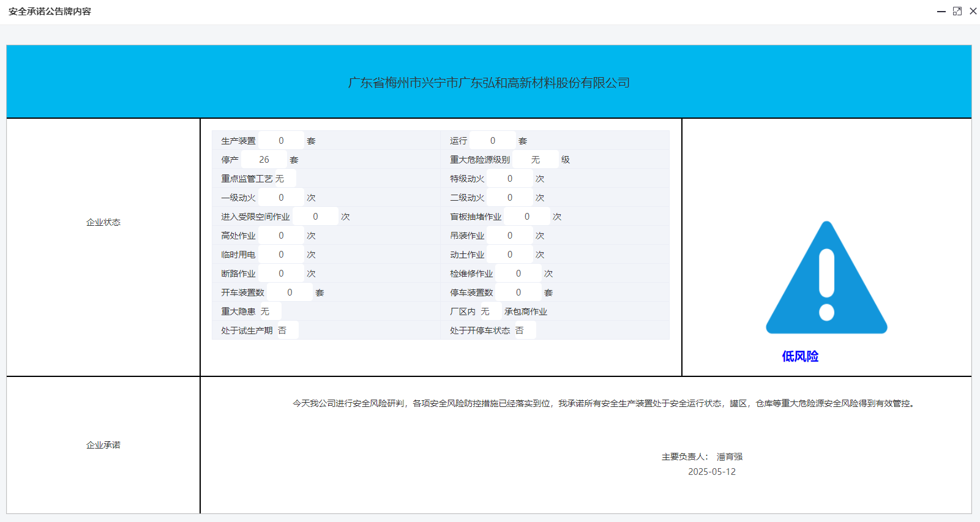Screen dimensions: 980x522
Task: Click the 低风险 risk level label
Action: pyautogui.click(x=800, y=356)
